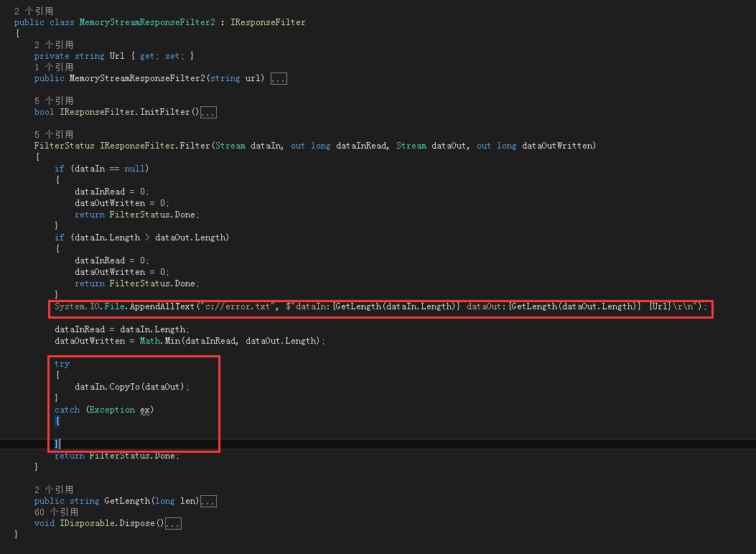Click the line 'dataInRead = dataIn.Length;'
Viewport: 756px width, 554px height.
click(x=122, y=329)
